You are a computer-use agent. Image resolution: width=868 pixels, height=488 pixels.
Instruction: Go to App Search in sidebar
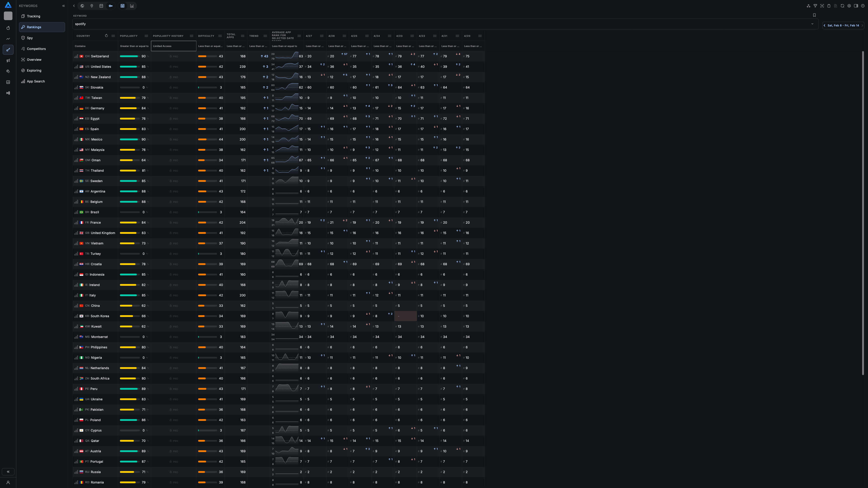36,82
